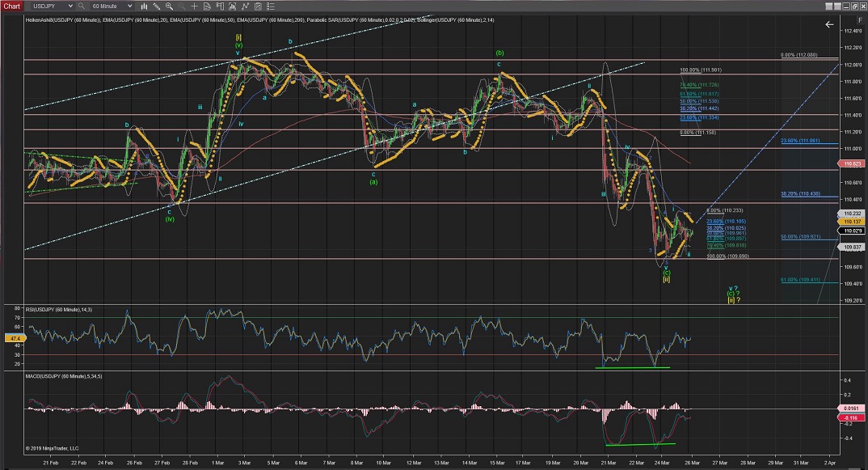Open the chart style bar icon
Screen dimensions: 868x470
point(145,6)
